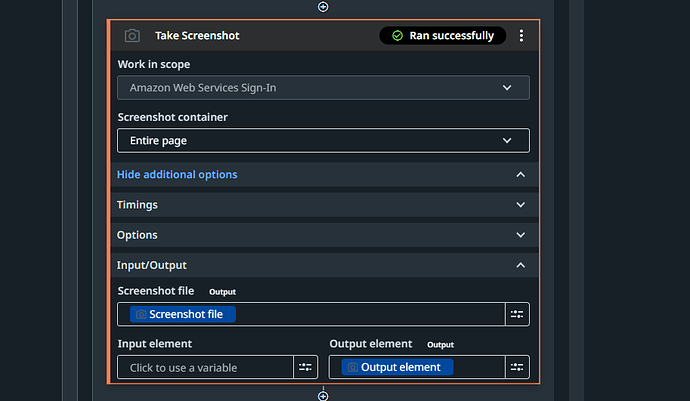Click the variable icon in Output element chip
Screen dimensions: 690x401
(x=351, y=367)
